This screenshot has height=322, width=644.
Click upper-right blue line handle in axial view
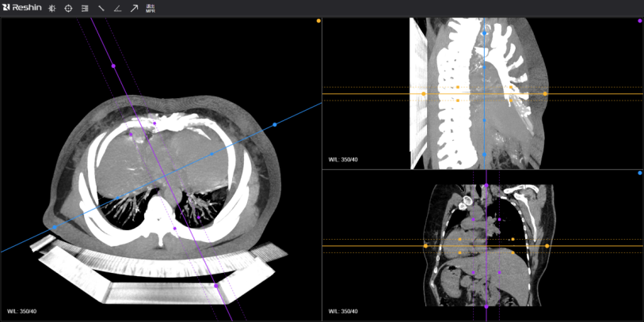(275, 124)
